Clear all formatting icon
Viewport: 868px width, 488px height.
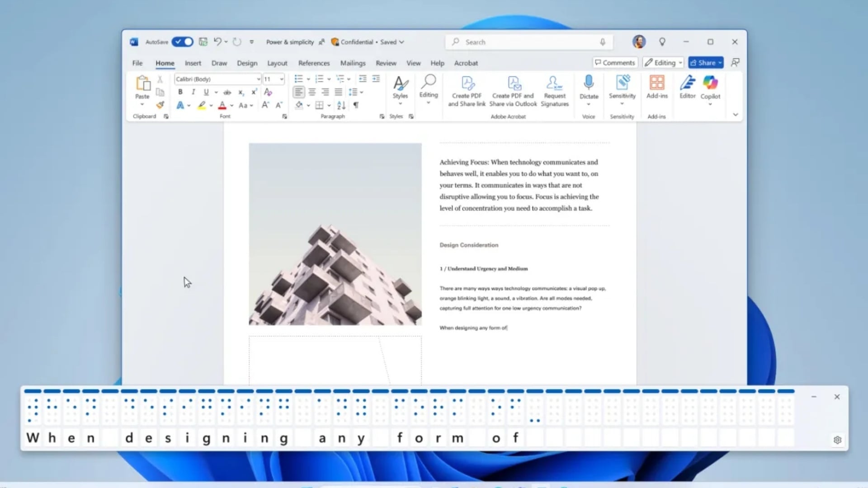pos(268,92)
